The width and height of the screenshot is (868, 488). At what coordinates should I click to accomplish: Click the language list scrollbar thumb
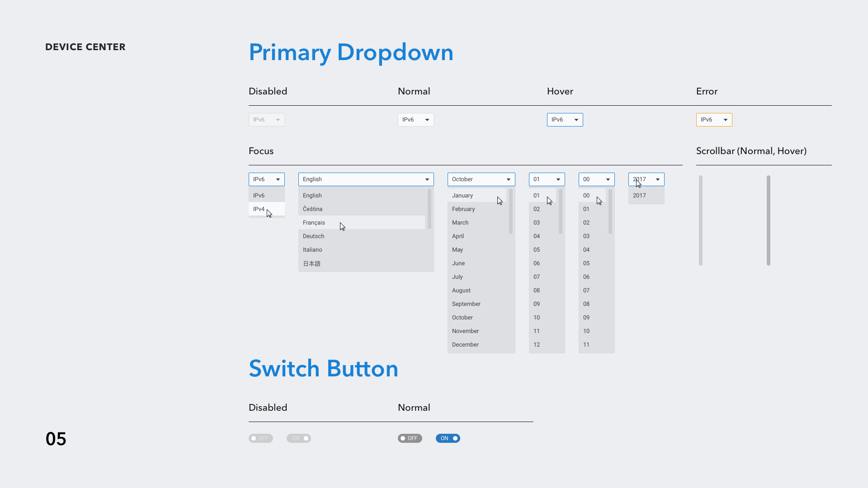pos(429,209)
